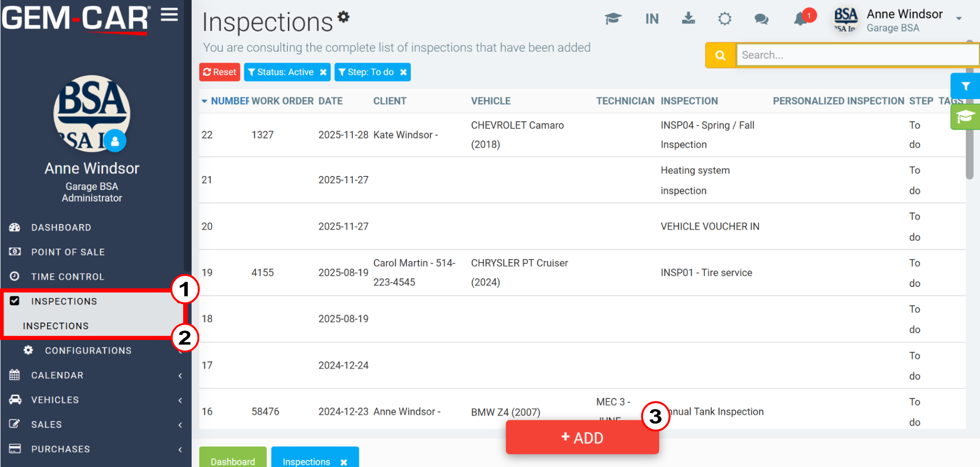
Task: Sort by WORK ORDER column header
Action: point(282,101)
